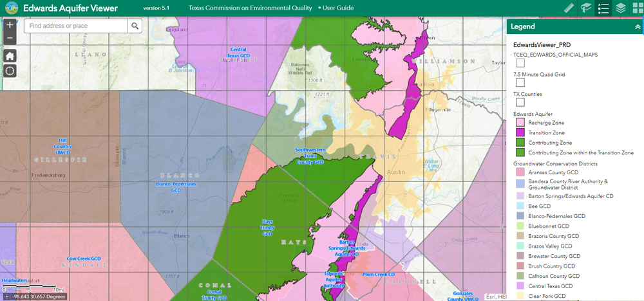The height and width of the screenshot is (301, 644).
Task: Open the User Guide link
Action: point(337,8)
